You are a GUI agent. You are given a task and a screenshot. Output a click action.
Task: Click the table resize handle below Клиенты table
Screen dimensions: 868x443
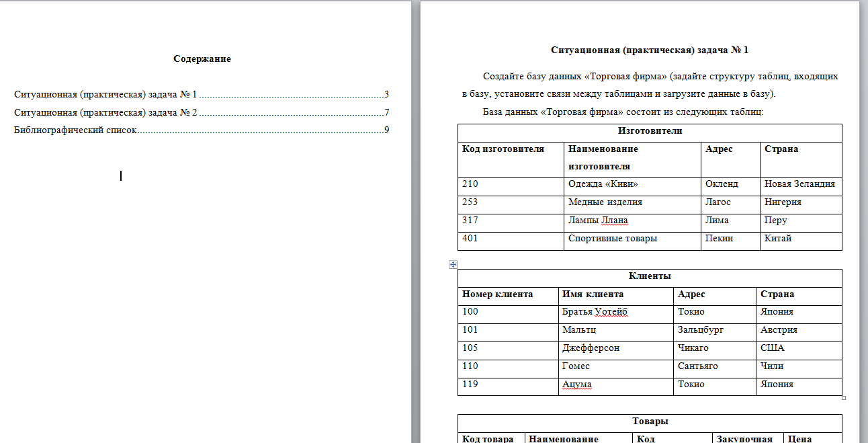point(844,397)
